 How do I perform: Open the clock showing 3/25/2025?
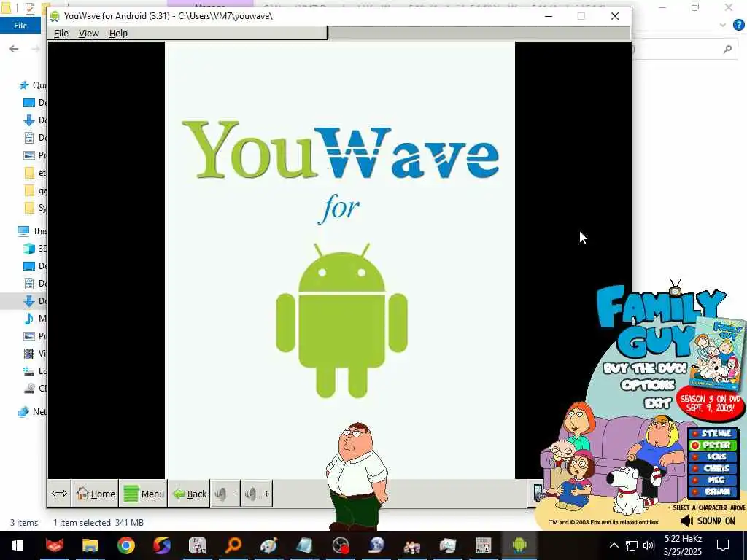[683, 545]
